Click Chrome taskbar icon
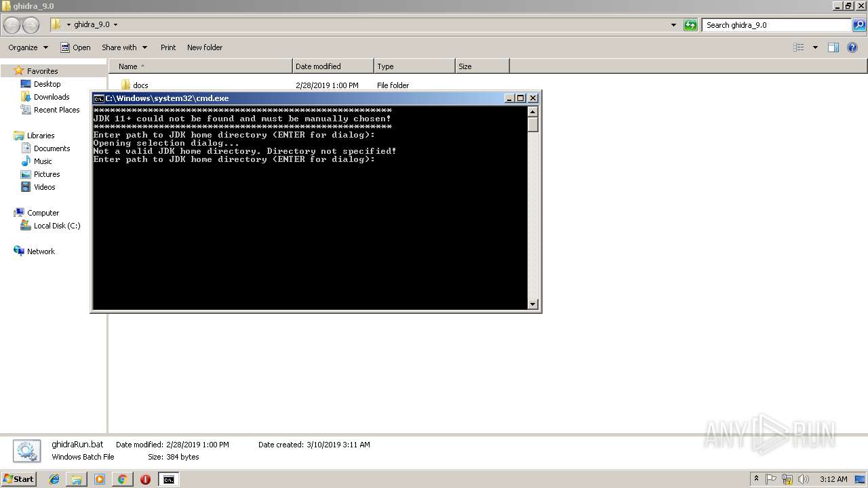The width and height of the screenshot is (868, 488). 122,479
